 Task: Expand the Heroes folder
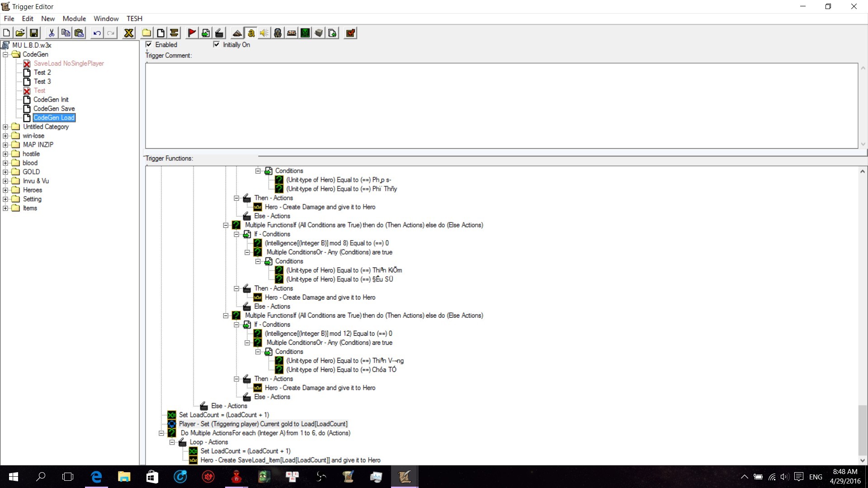tap(5, 190)
